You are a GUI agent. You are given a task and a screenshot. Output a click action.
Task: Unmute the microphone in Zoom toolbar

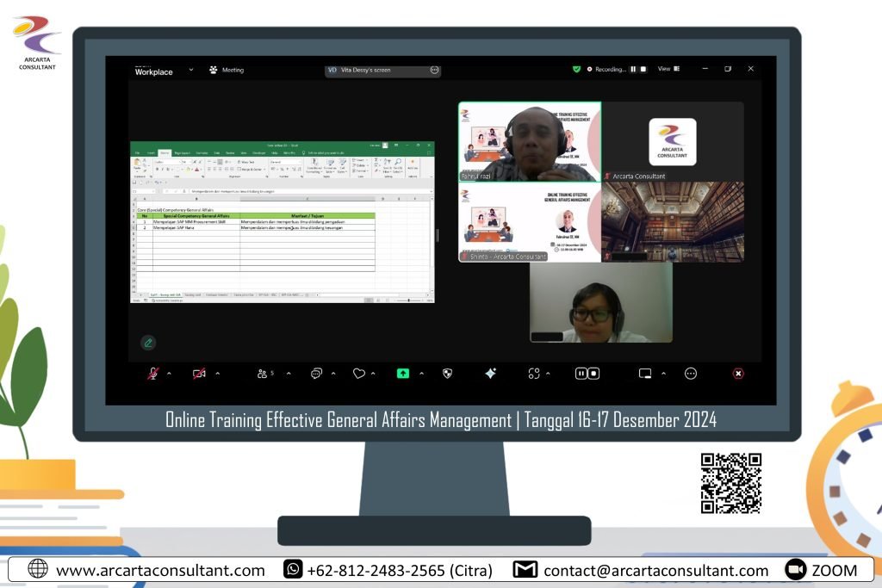pos(153,374)
